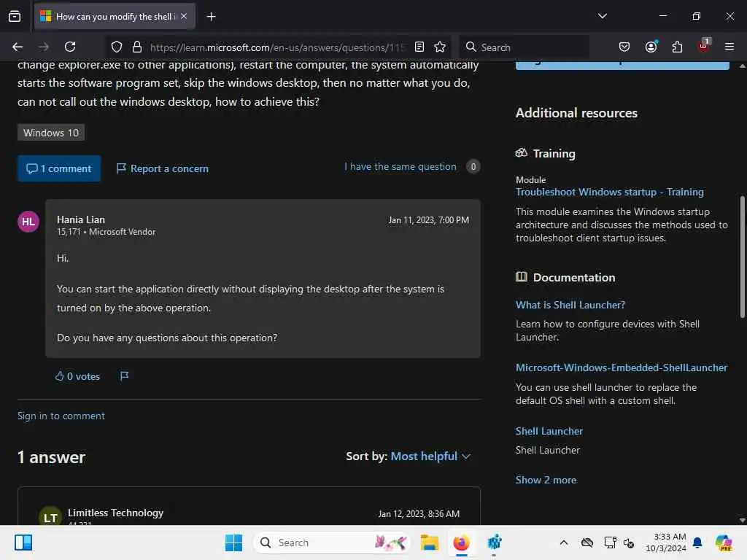Reload the current page

tap(70, 47)
